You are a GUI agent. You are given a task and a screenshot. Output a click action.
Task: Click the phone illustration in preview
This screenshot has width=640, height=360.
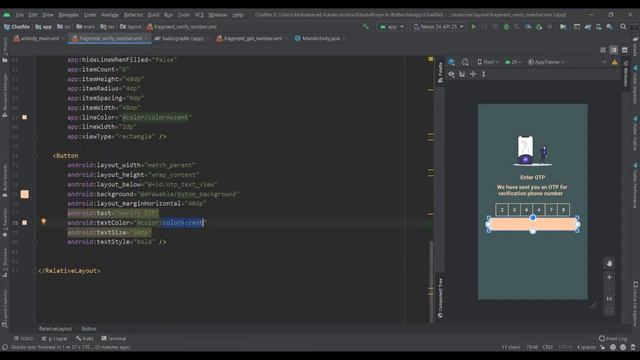[x=532, y=151]
